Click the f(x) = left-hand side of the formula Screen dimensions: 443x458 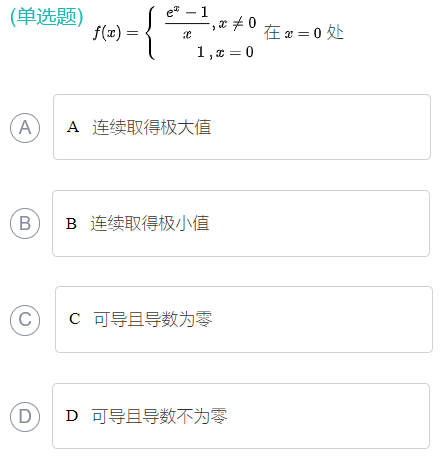coord(115,33)
